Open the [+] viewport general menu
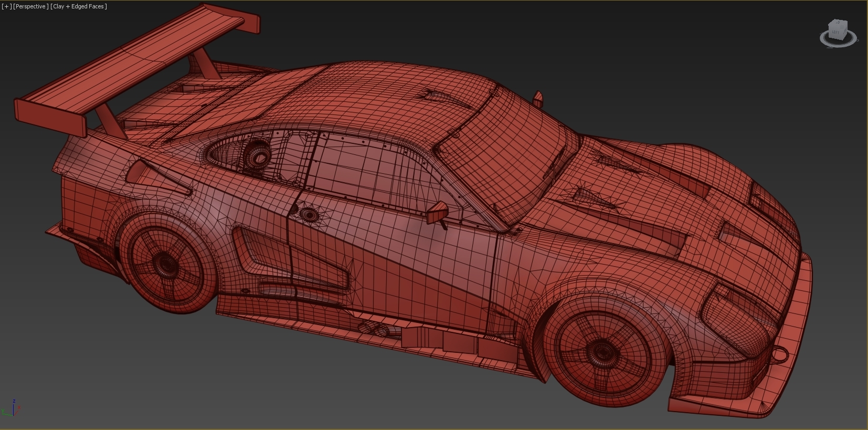The height and width of the screenshot is (430, 868). pos(6,6)
